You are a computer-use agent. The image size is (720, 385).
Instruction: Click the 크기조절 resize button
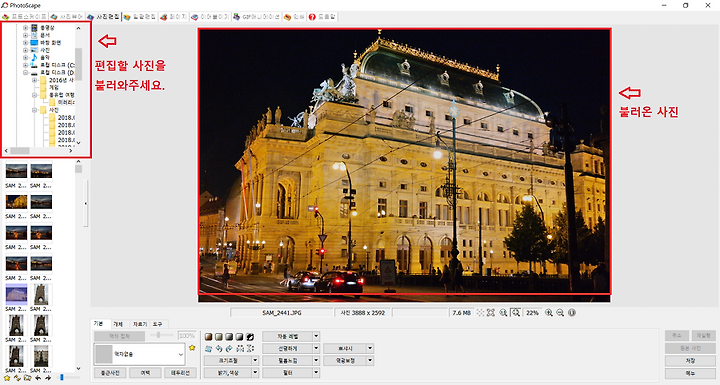point(228,361)
